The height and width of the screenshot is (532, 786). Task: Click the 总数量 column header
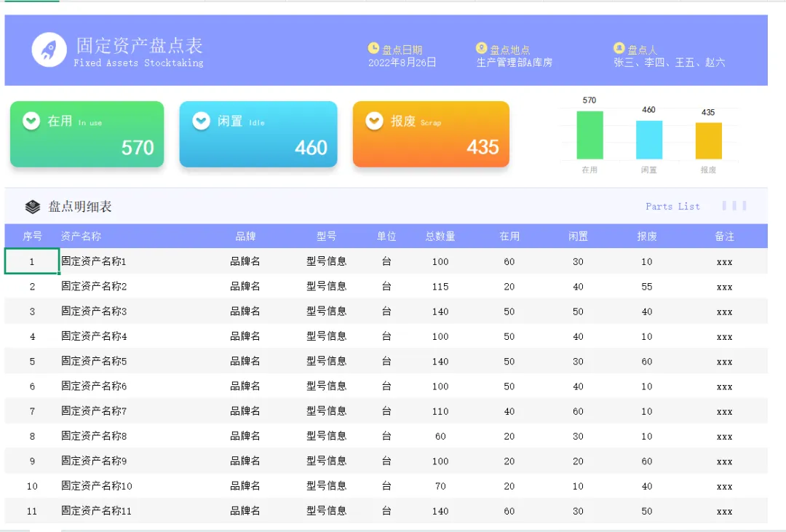pyautogui.click(x=440, y=237)
